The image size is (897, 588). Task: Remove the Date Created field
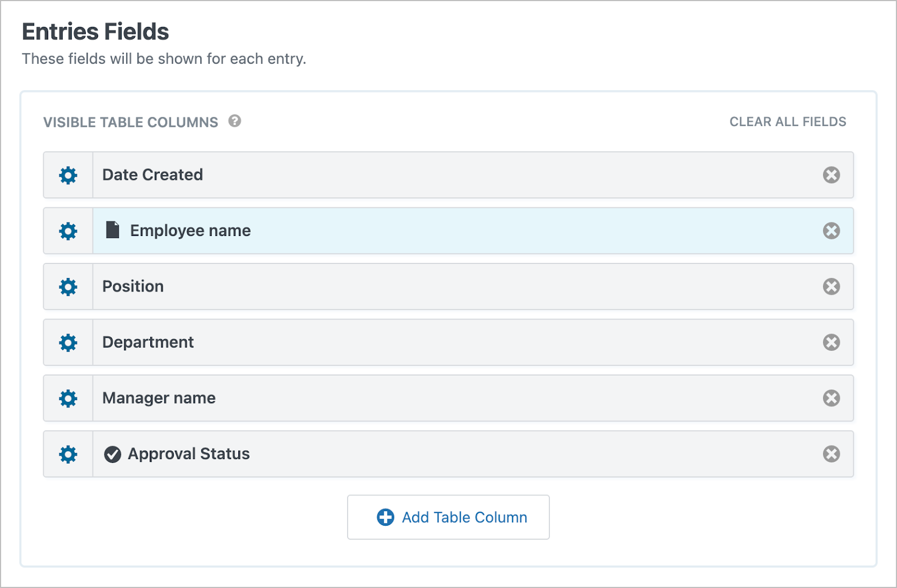coord(831,175)
